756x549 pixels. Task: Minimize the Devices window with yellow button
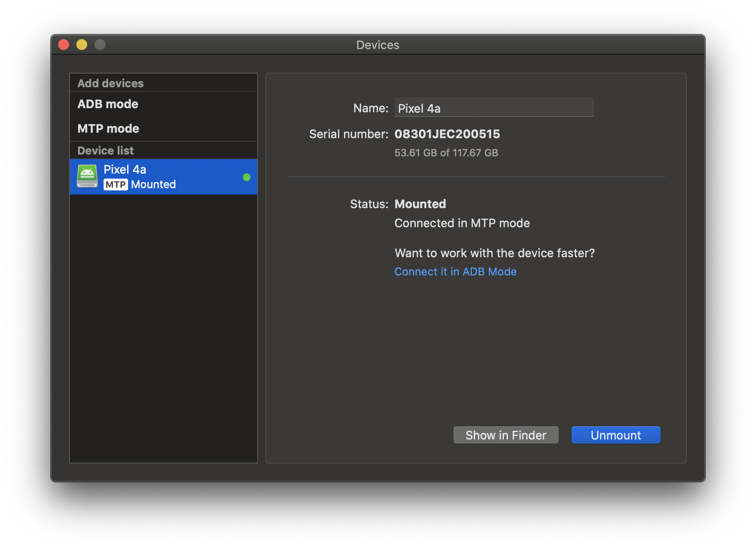tap(82, 45)
